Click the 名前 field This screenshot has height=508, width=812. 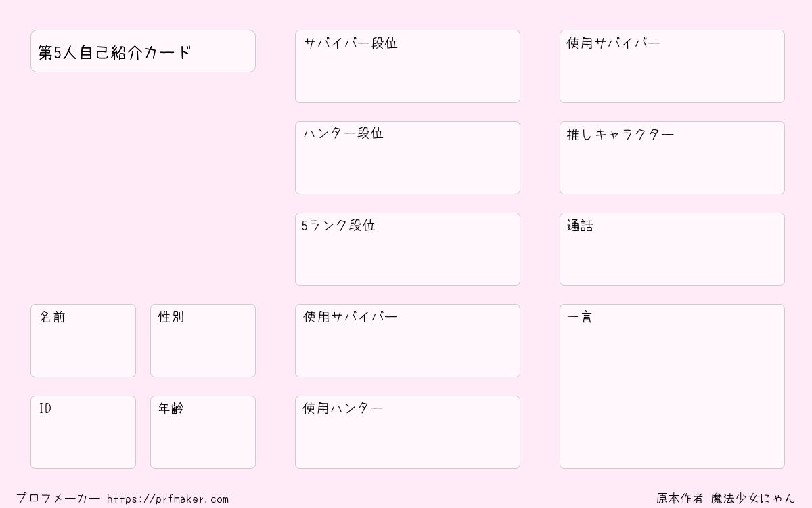[83, 341]
